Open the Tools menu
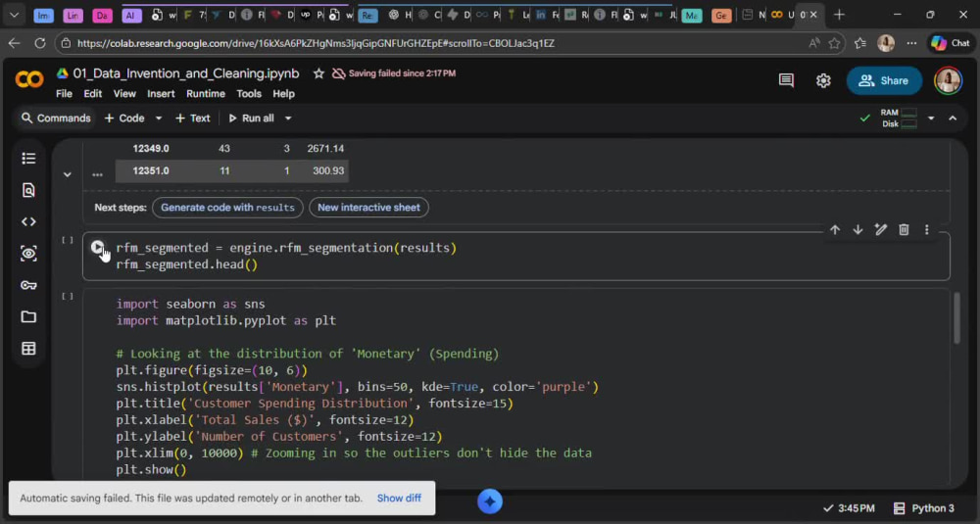 (249, 94)
